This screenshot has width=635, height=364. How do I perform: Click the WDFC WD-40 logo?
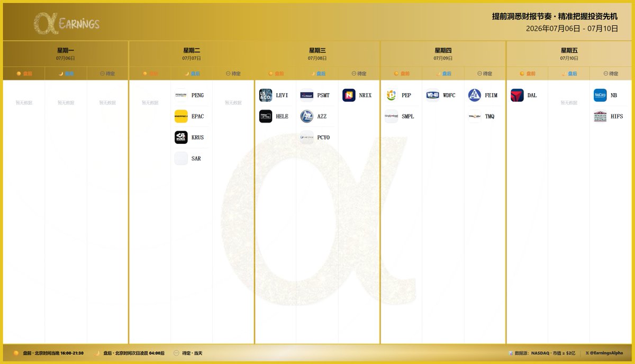[432, 95]
